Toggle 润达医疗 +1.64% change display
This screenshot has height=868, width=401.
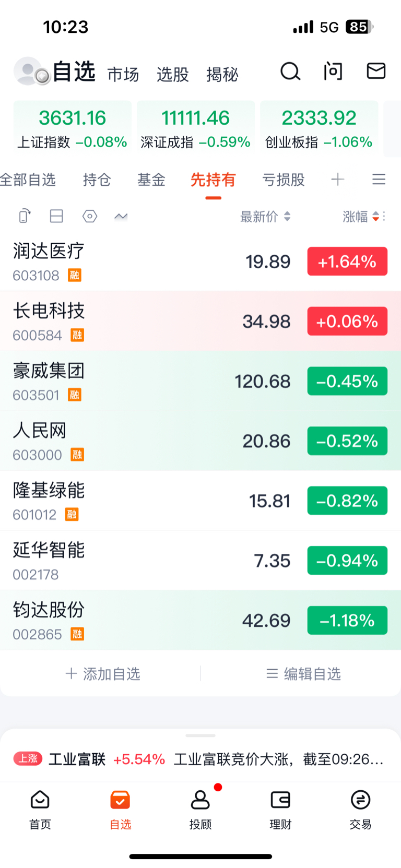coord(347,261)
